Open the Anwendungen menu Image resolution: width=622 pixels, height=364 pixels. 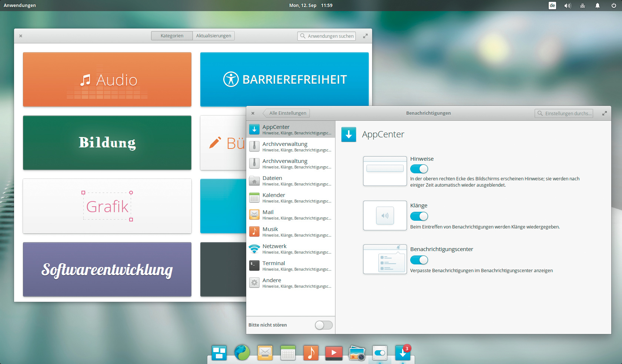click(x=20, y=6)
